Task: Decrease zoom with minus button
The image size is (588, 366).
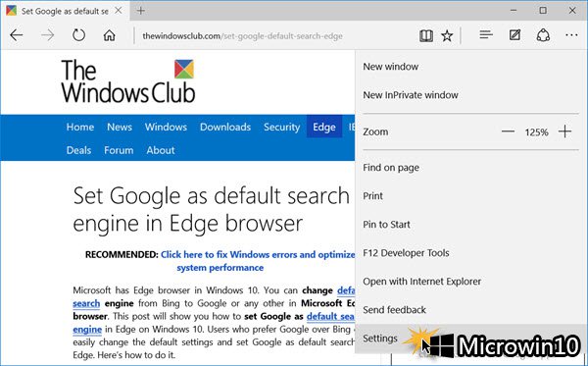Action: pos(508,131)
